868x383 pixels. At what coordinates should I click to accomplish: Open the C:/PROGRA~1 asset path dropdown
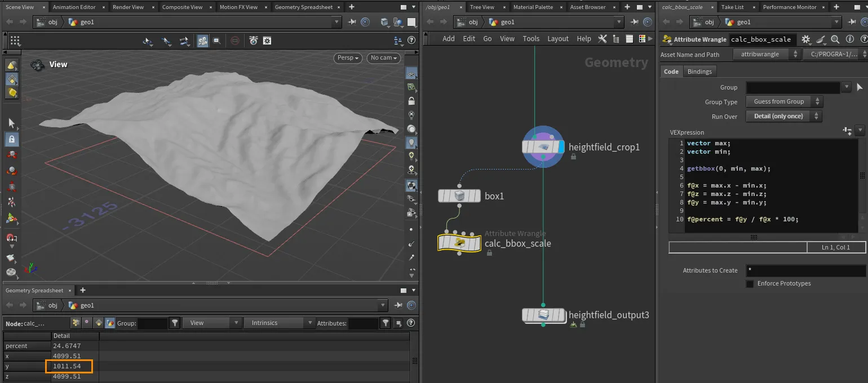click(x=834, y=54)
